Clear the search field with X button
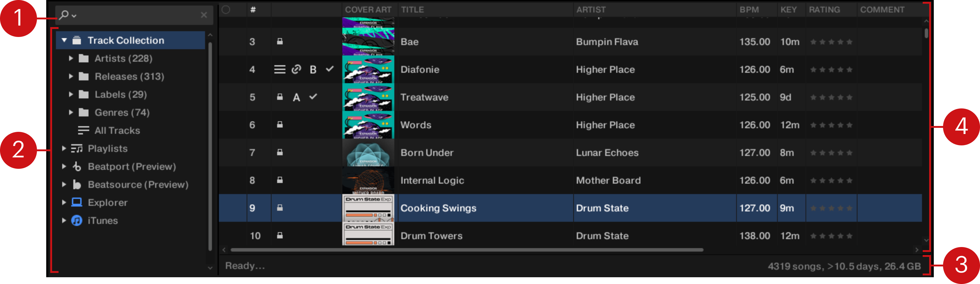980x284 pixels. (x=204, y=15)
